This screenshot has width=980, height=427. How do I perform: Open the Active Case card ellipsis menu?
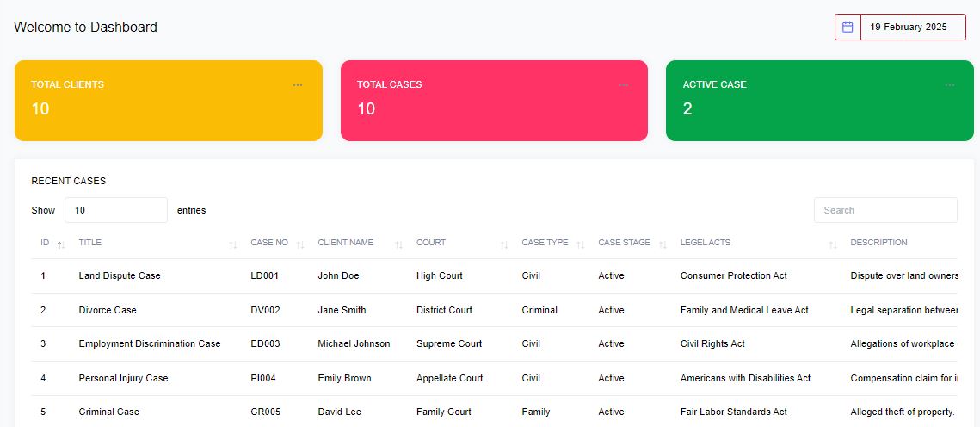950,84
